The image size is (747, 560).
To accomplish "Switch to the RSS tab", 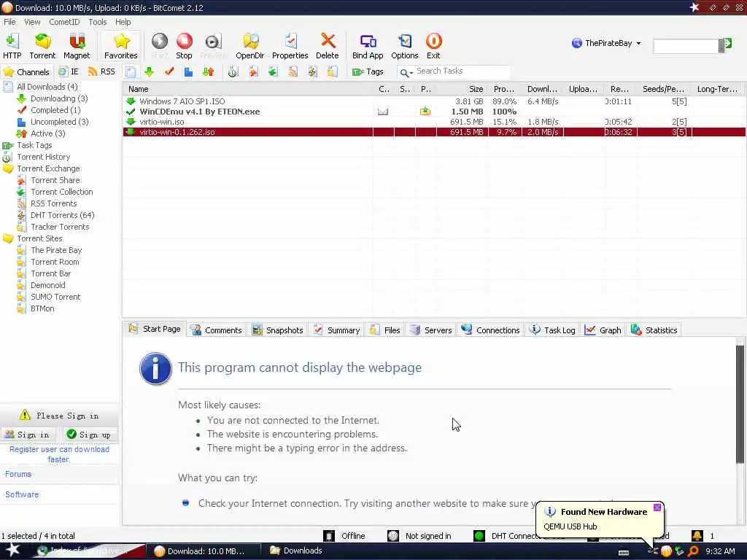I will pos(101,72).
